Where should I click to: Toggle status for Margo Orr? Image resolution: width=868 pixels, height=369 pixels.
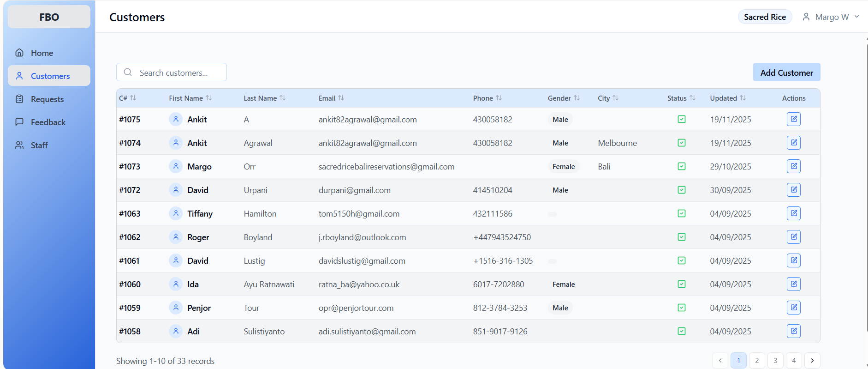tap(682, 166)
